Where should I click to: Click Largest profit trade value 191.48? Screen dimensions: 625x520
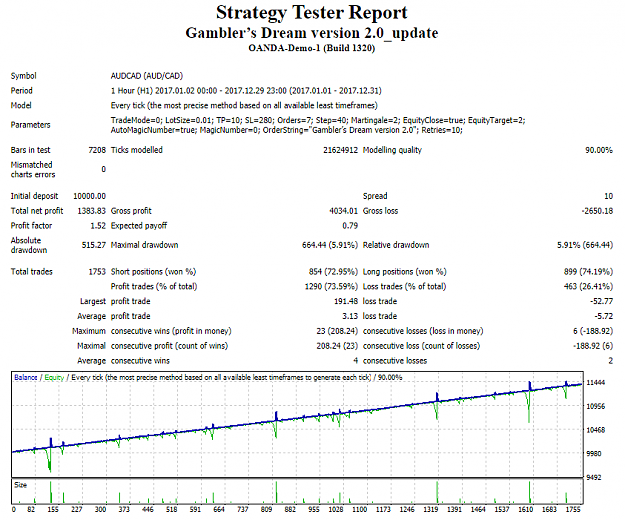tap(346, 301)
